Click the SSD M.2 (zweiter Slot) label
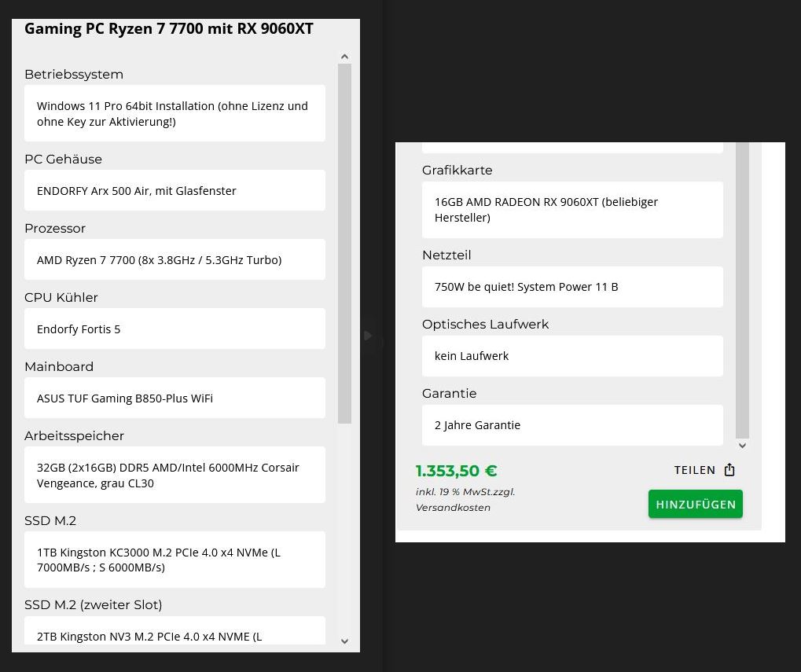 click(x=94, y=605)
